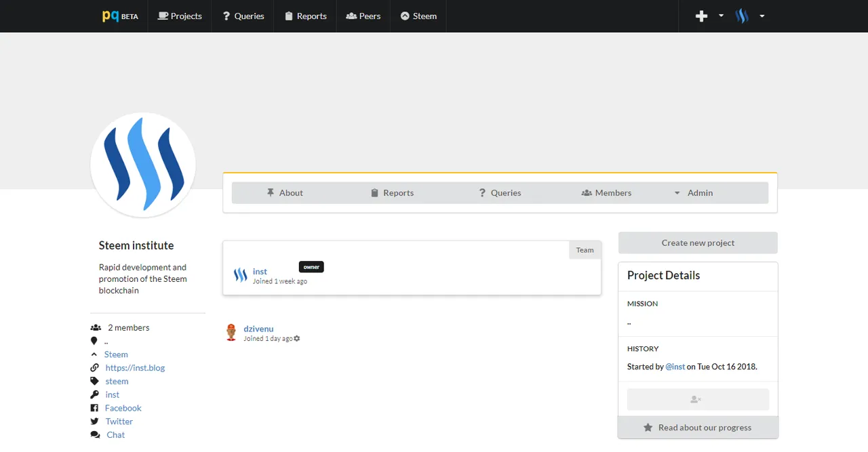Go to Peers in the navbar
Screen dimensions: 868x452
click(363, 16)
